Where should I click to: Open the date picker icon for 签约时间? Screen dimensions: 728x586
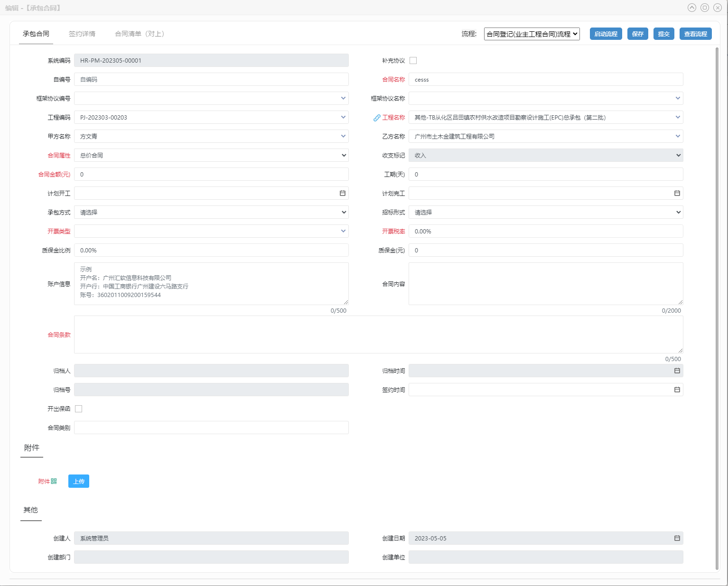[677, 390]
